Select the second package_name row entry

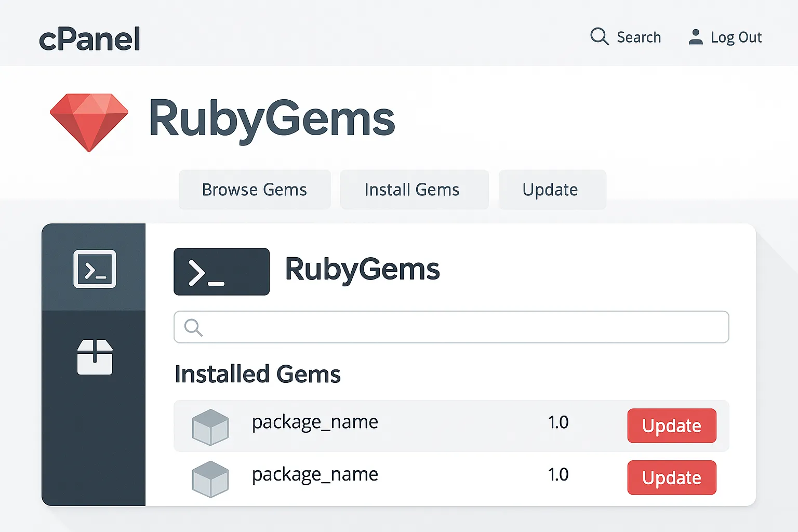click(x=315, y=475)
